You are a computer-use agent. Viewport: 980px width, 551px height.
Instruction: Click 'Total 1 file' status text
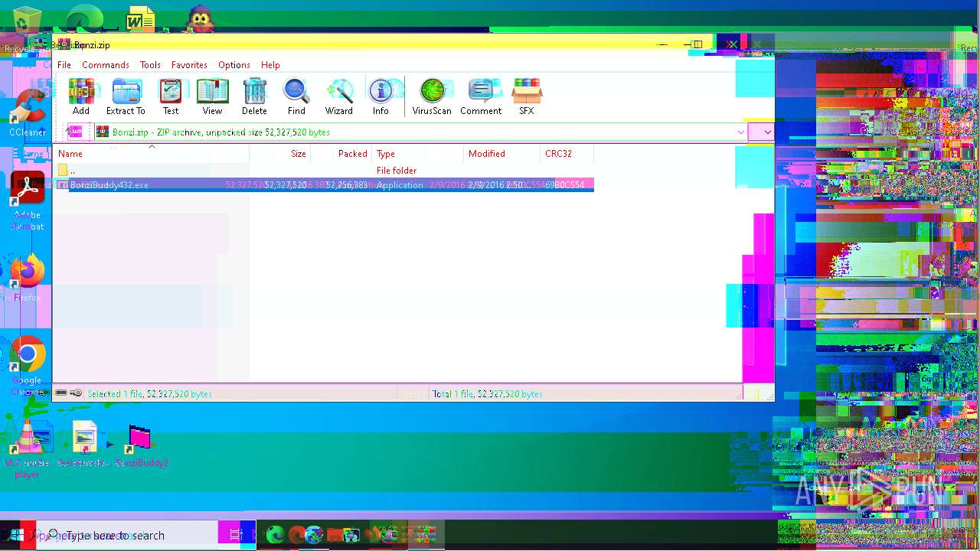[488, 394]
